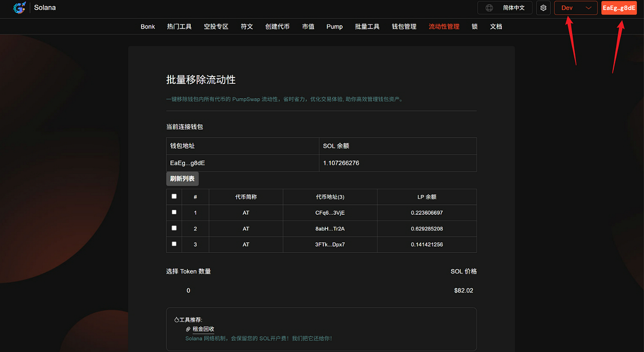Viewport: 644px width, 352px height.
Task: Toggle the select-all checkbox in the table header
Action: tap(174, 196)
